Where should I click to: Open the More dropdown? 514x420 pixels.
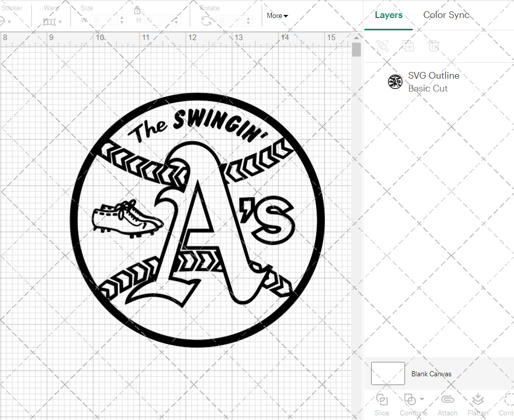(277, 16)
